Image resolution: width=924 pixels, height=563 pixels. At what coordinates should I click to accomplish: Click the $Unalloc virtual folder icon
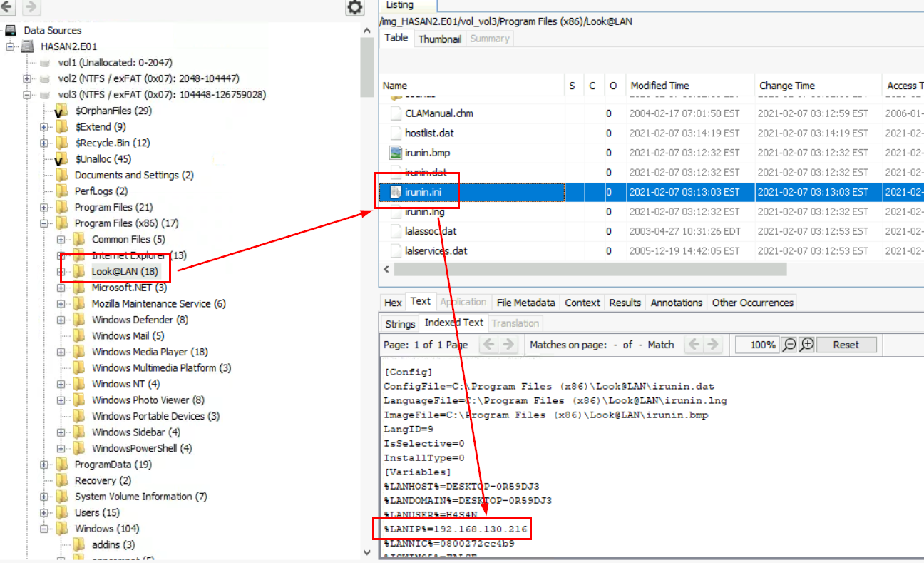[62, 159]
